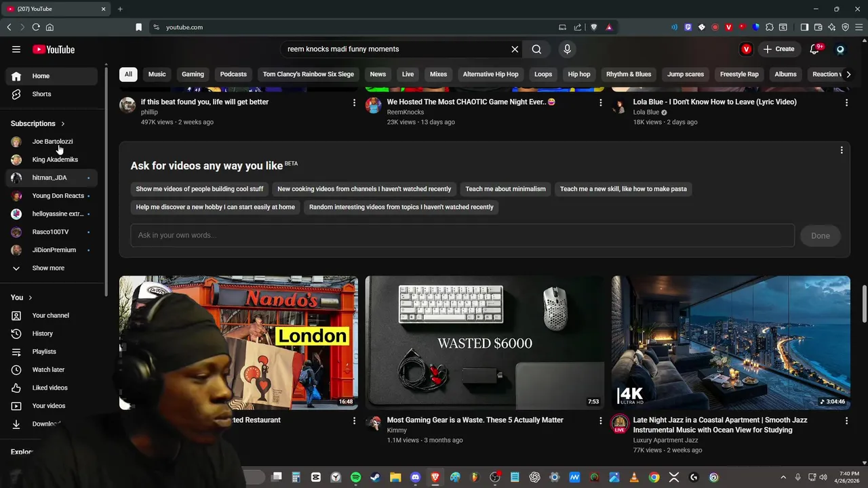Bookmark this page icon
The width and height of the screenshot is (868, 488).
(x=138, y=27)
